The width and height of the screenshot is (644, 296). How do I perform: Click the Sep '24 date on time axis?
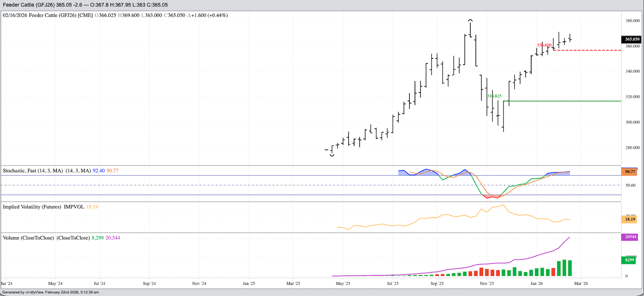tap(149, 284)
